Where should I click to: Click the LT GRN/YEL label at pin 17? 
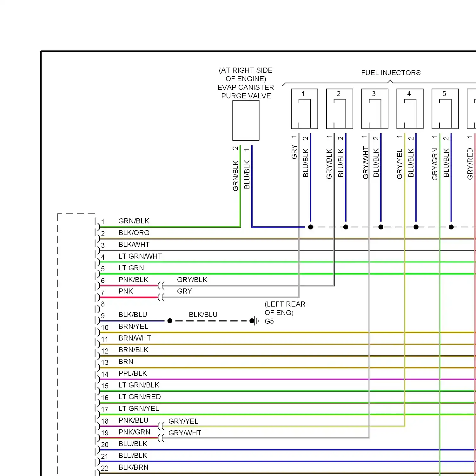pyautogui.click(x=138, y=408)
